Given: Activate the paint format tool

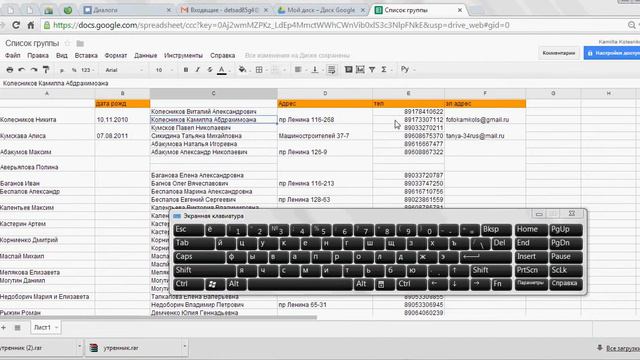Looking at the screenshot, I should (46, 70).
